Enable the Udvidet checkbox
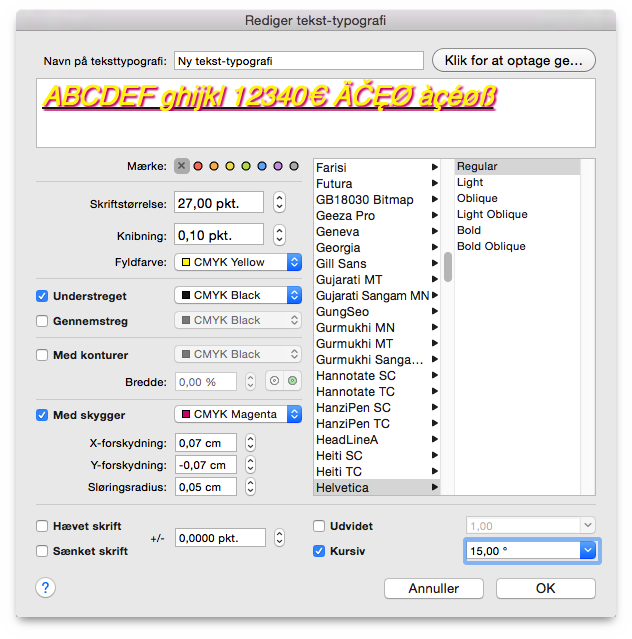 tap(319, 526)
